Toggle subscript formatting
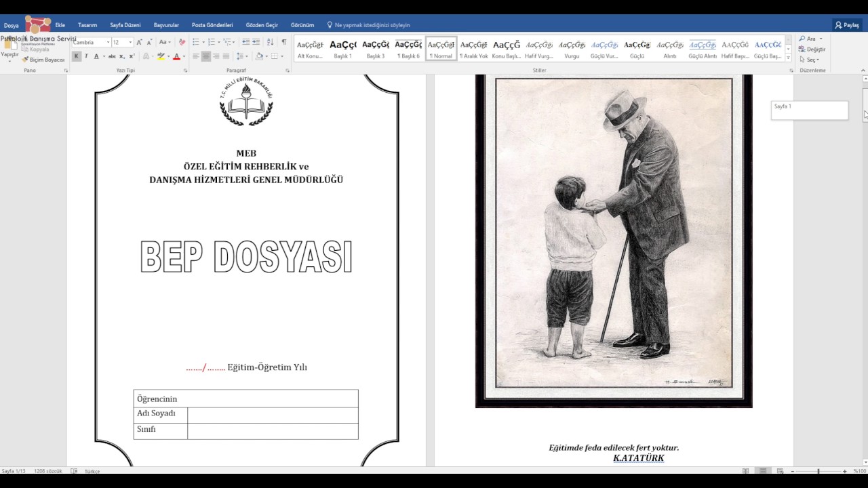The width and height of the screenshot is (868, 488). pos(122,56)
